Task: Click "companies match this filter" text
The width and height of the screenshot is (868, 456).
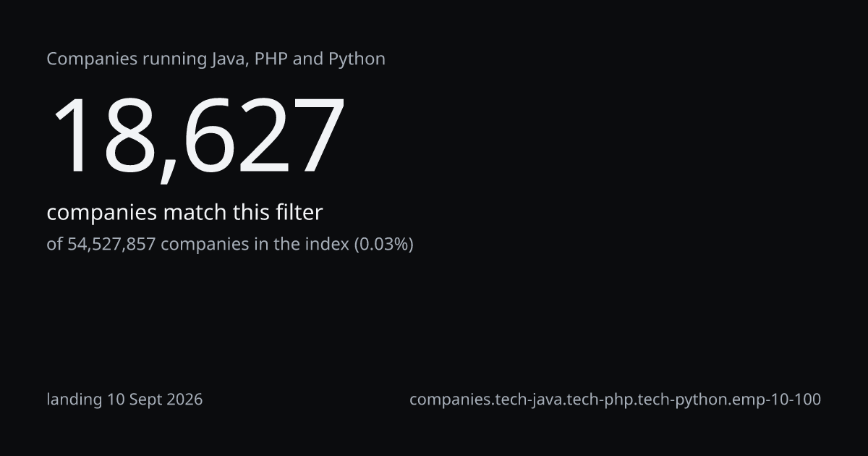Action: 184,213
